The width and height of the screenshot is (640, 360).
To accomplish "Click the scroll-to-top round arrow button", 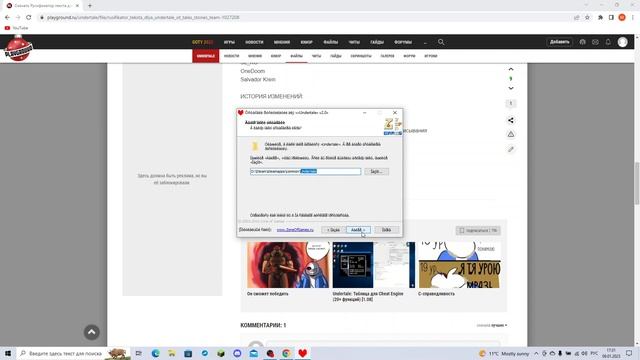I will coord(91,332).
